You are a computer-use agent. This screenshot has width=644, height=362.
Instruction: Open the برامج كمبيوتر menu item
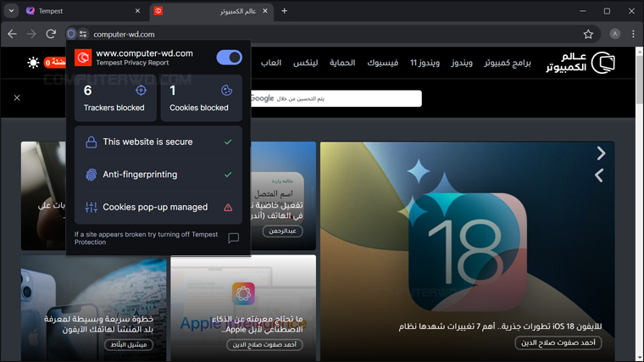[508, 63]
